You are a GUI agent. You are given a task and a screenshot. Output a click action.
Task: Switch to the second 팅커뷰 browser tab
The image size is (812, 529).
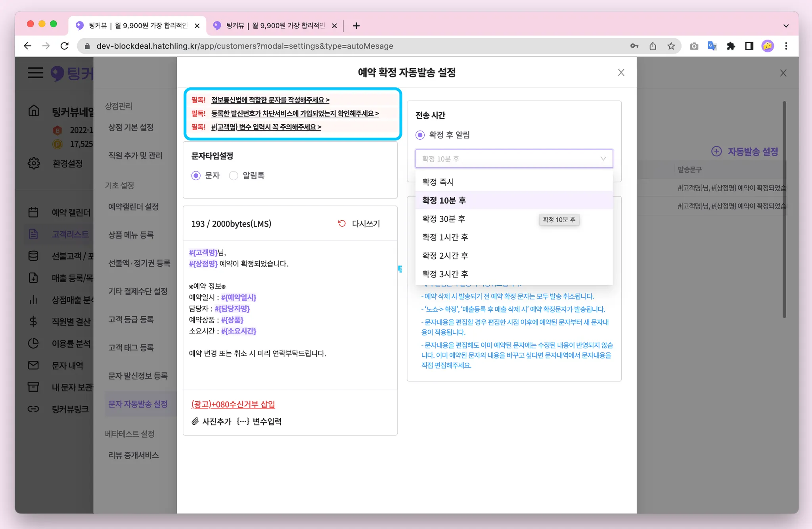(x=274, y=25)
